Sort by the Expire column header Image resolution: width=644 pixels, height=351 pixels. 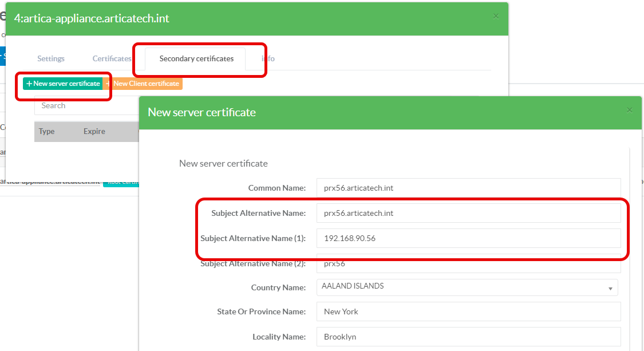click(x=94, y=131)
